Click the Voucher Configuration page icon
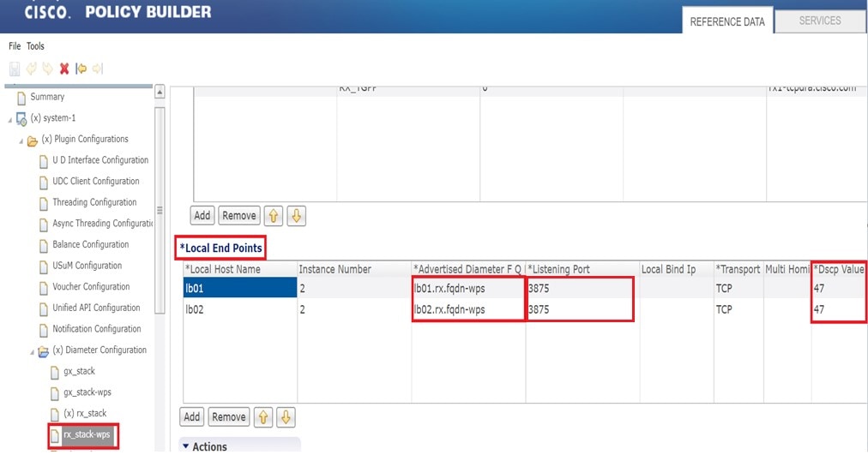This screenshot has width=868, height=461. tap(44, 288)
